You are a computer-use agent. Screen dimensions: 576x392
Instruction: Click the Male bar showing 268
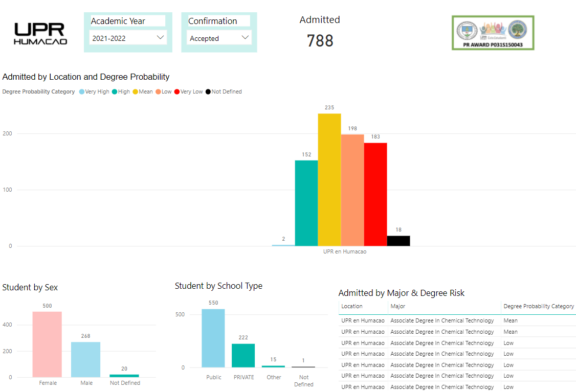click(85, 359)
